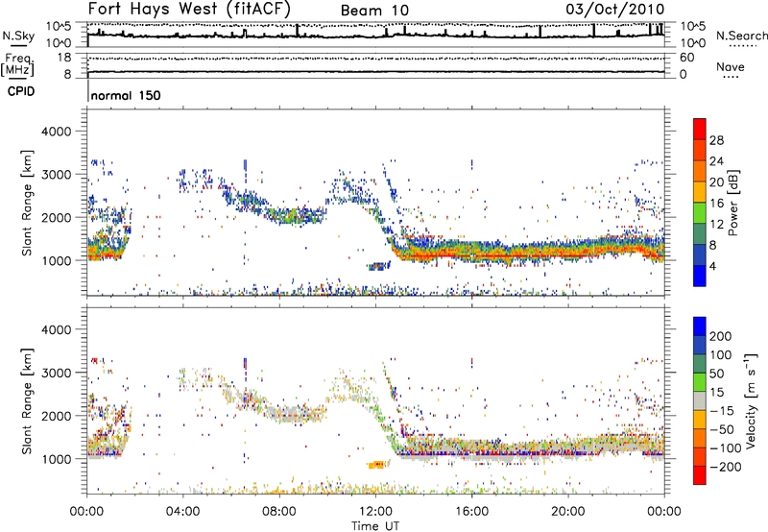Pick the blue top velocity colorbar segment
768x532 pixels.
point(700,326)
